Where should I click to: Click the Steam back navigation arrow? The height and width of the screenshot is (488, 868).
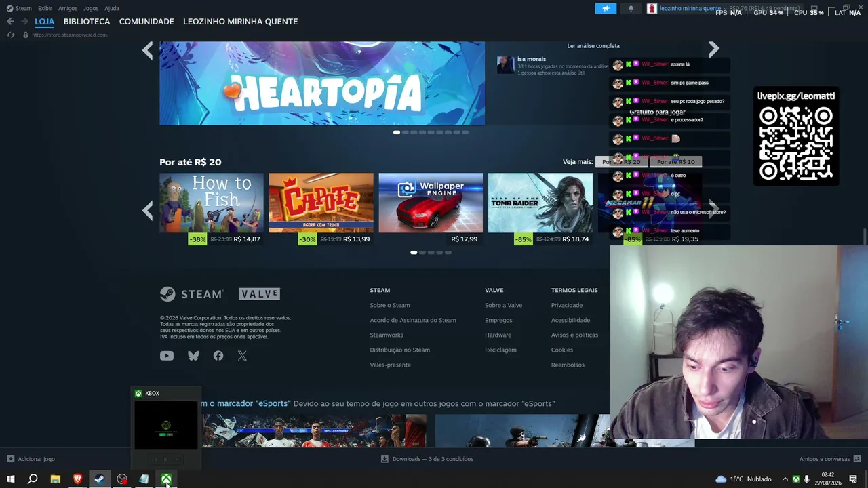coord(10,22)
